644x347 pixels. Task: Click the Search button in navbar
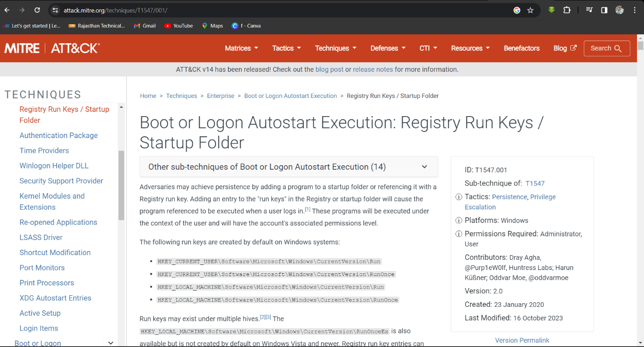coord(606,48)
